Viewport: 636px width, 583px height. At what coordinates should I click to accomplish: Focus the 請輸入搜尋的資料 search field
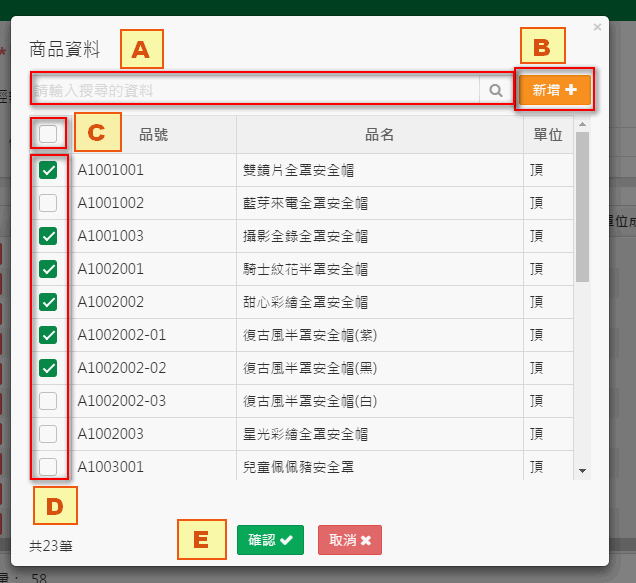click(x=256, y=90)
